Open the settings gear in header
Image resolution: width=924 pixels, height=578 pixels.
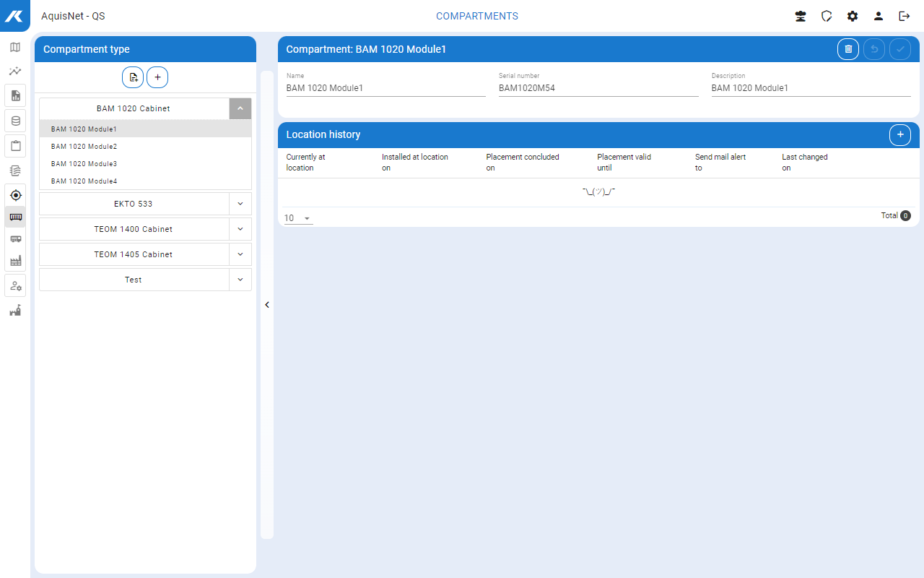point(853,16)
